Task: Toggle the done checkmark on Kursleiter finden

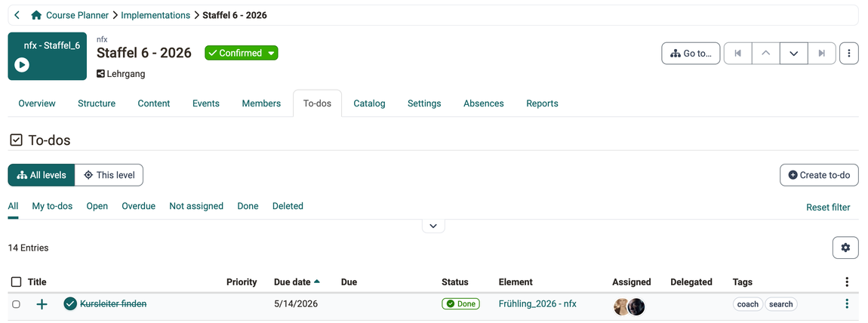Action: (x=69, y=303)
